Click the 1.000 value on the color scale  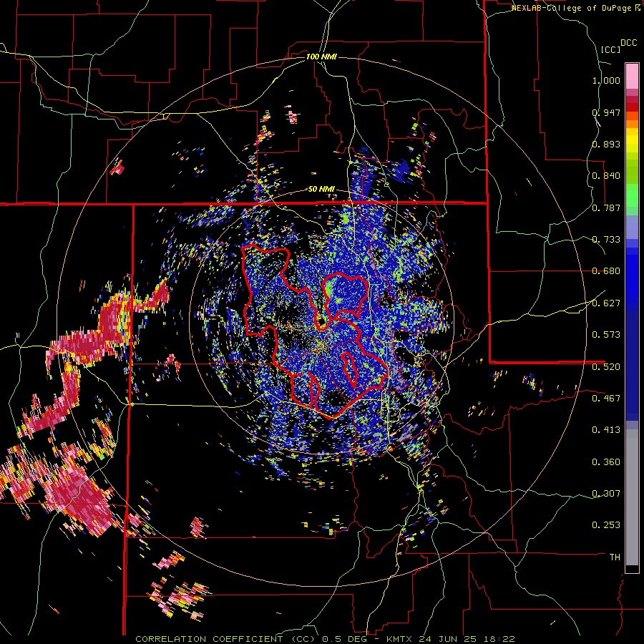[x=606, y=80]
